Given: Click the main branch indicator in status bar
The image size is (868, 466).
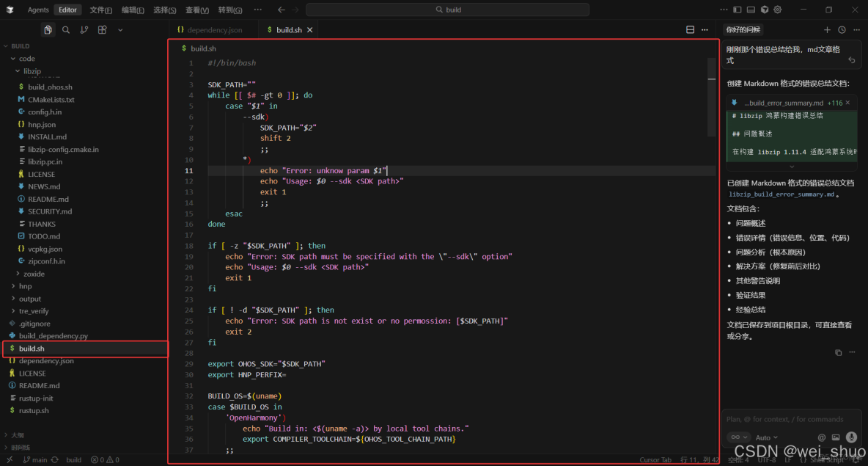Looking at the screenshot, I should (35, 459).
